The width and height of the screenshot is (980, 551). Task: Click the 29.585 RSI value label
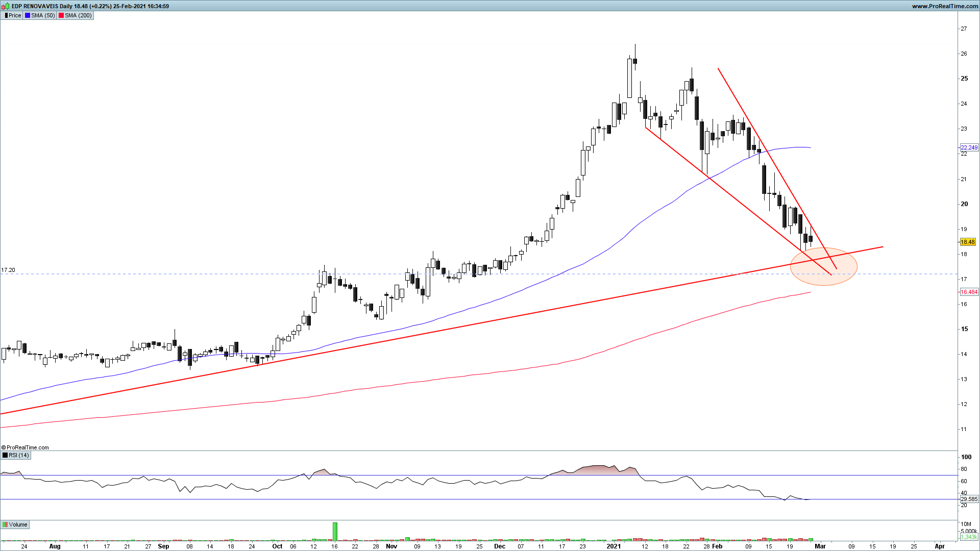tap(969, 499)
